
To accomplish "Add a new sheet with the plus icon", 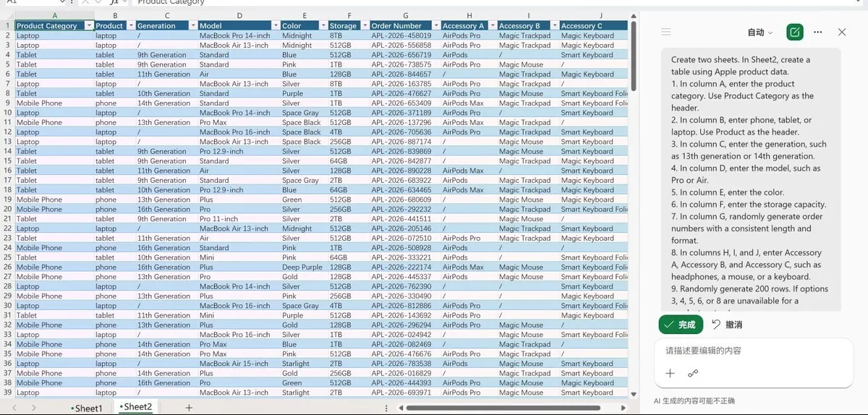I will click(x=189, y=408).
